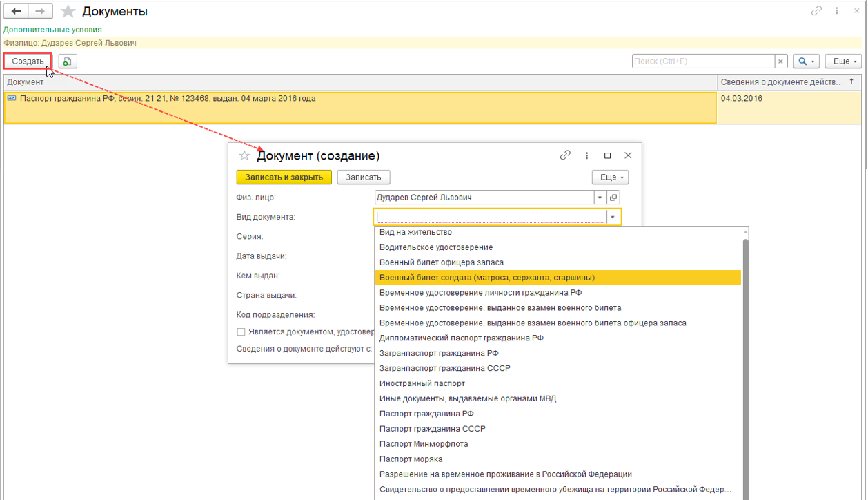Click the copy document icon next to Создать
The image size is (868, 500).
coord(67,61)
